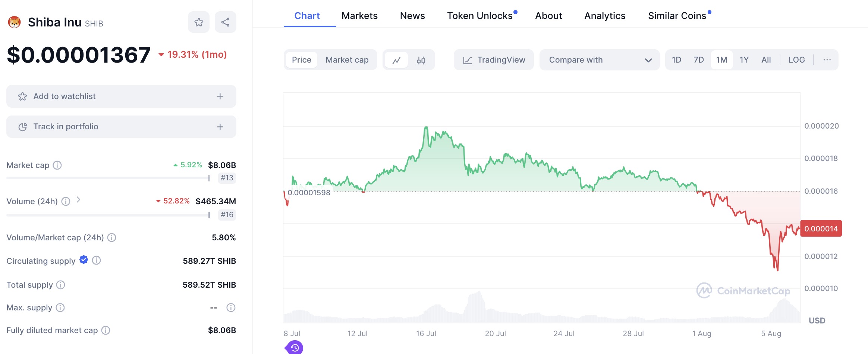Switch to candlestick chart view

[421, 60]
